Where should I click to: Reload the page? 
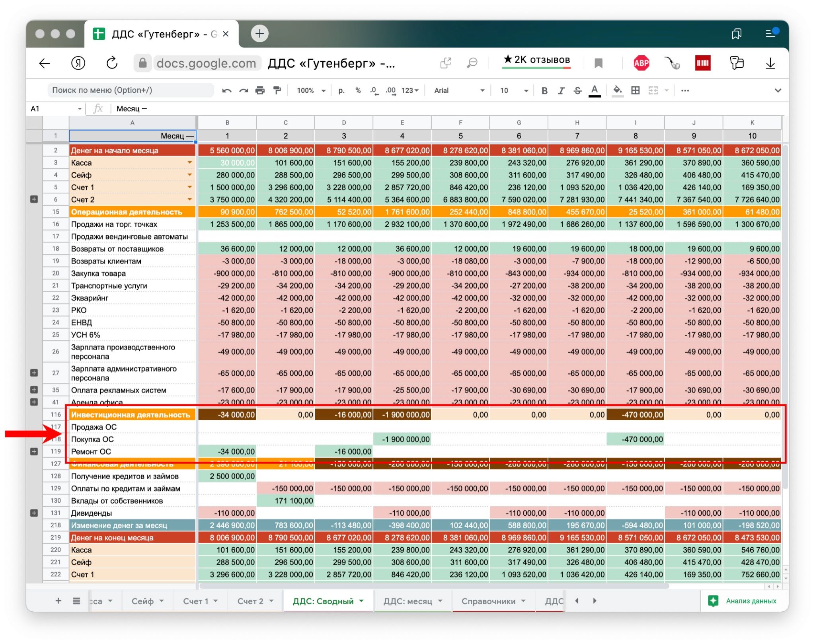pyautogui.click(x=112, y=63)
